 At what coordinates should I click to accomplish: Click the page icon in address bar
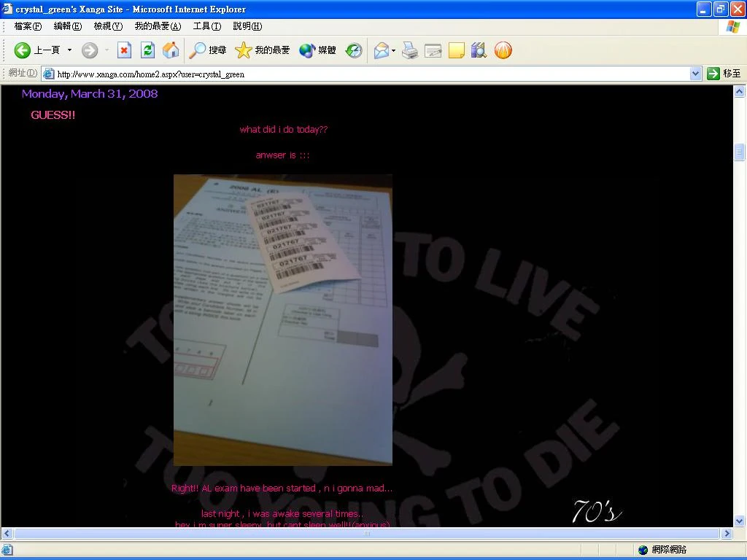tap(48, 74)
